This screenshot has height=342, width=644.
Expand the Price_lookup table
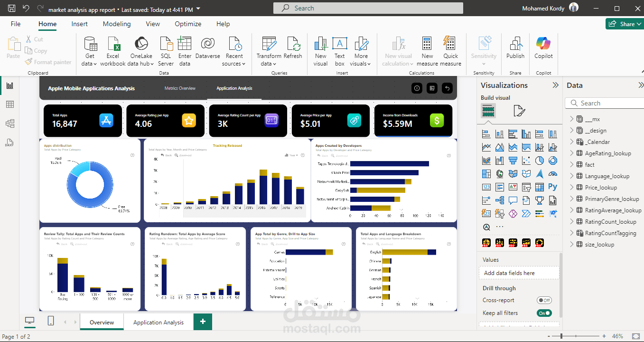point(572,188)
